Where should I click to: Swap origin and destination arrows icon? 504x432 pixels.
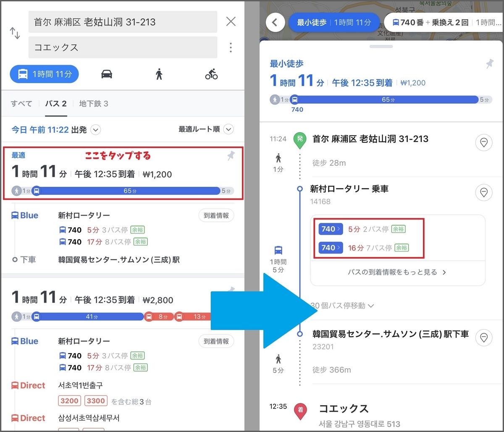15,34
